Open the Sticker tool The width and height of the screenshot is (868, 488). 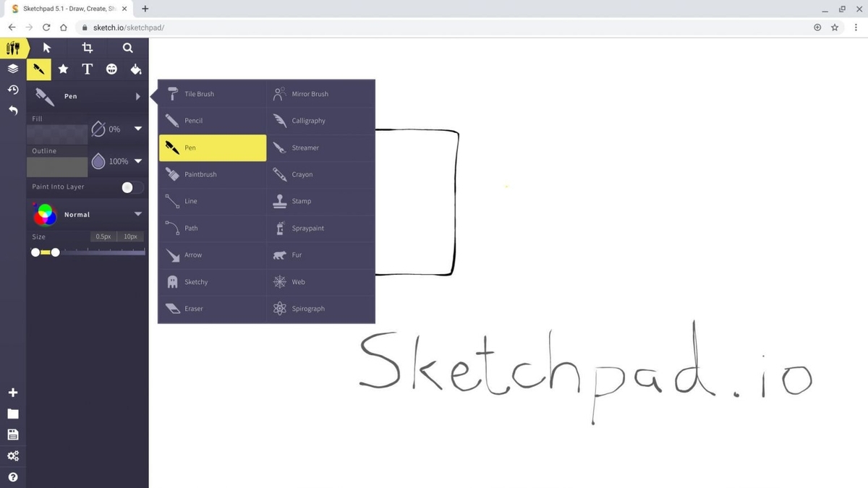pos(111,69)
